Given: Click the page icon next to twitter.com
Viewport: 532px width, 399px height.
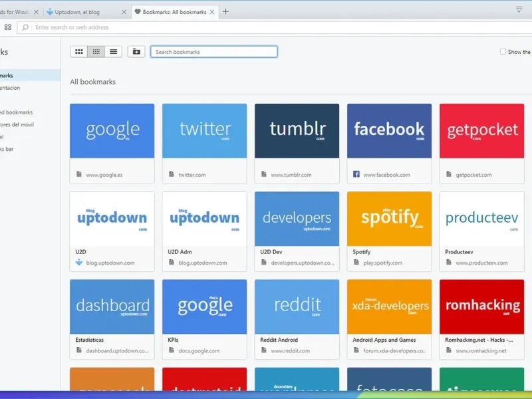Looking at the screenshot, I should (x=172, y=174).
